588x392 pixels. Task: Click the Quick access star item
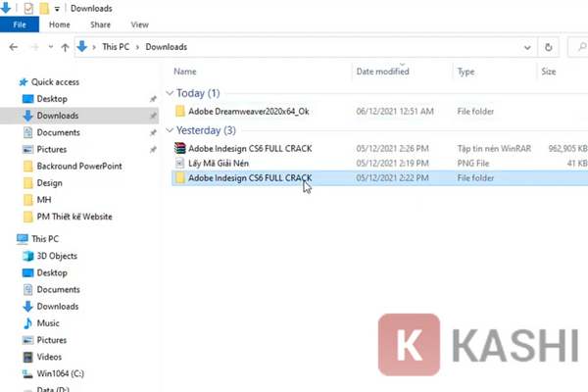pyautogui.click(x=50, y=81)
